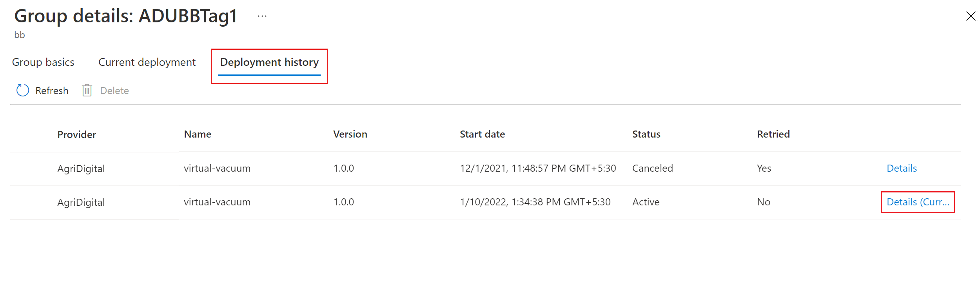Sort by the Retried column header

click(773, 134)
